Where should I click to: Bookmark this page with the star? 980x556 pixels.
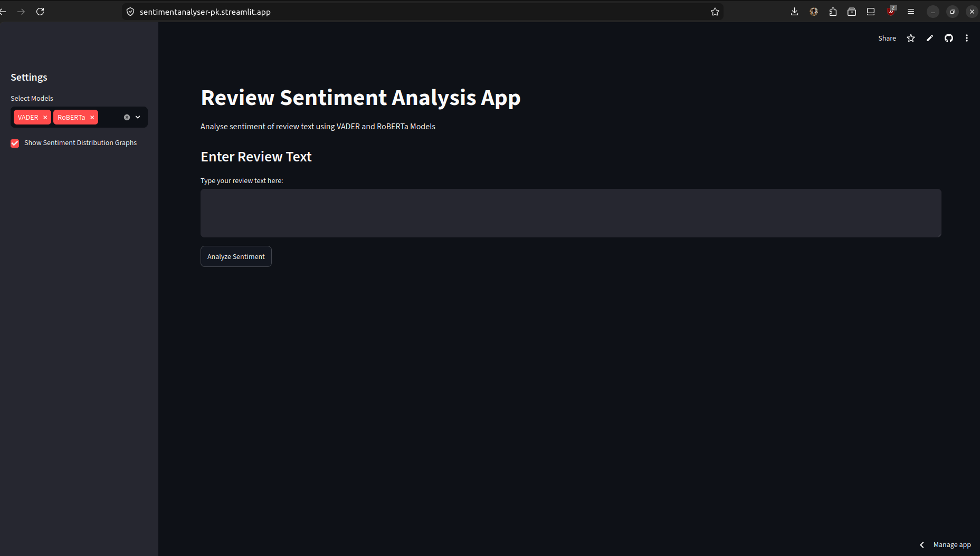click(x=715, y=12)
